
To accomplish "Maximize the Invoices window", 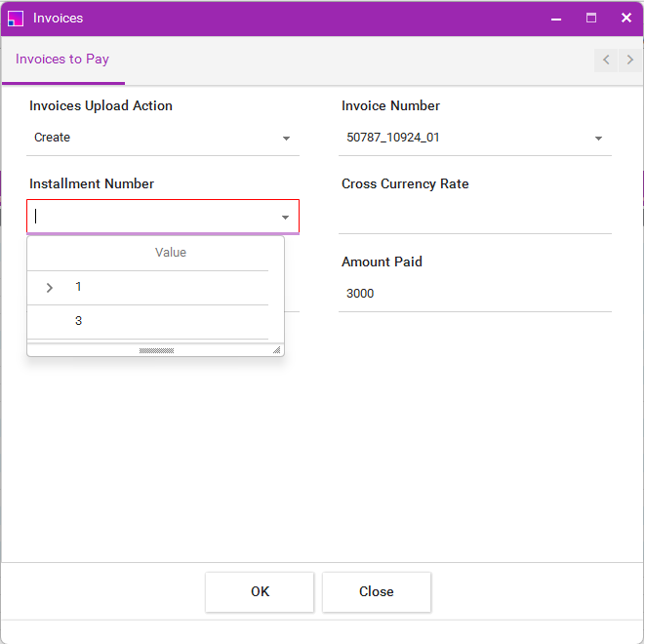I will (591, 18).
